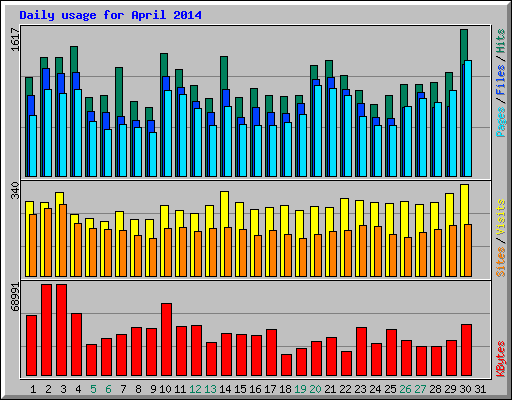Viewport: 512px width, 400px height.
Task: Click weekend day 13 label
Action: (210, 389)
